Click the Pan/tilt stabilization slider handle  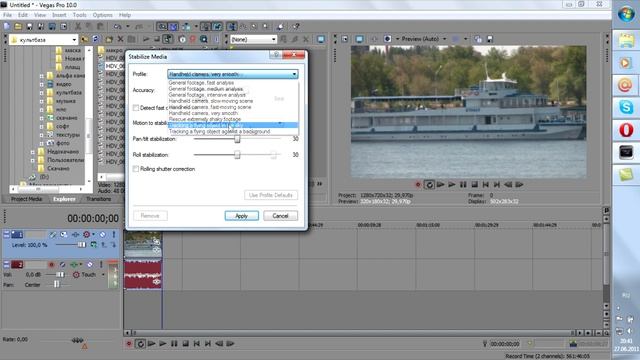click(237, 139)
